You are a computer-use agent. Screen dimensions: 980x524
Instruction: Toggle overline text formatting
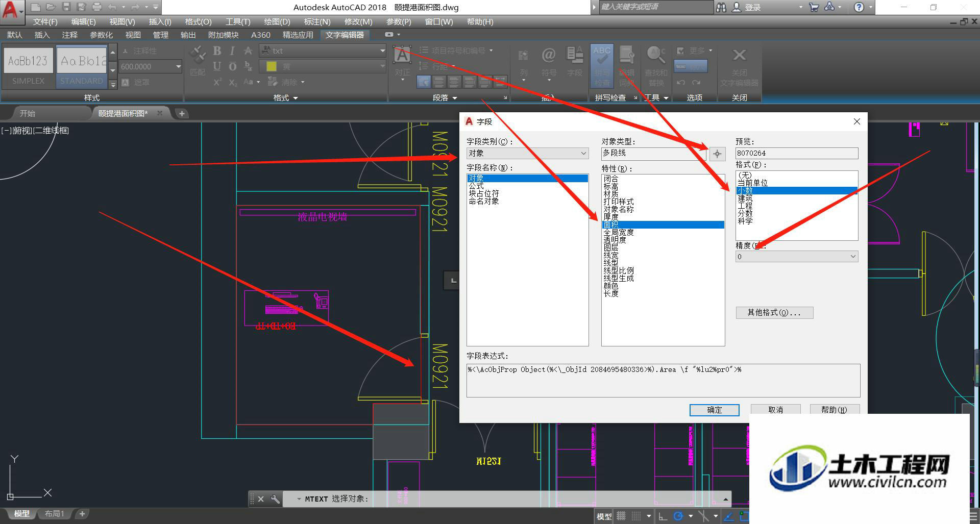pos(232,66)
